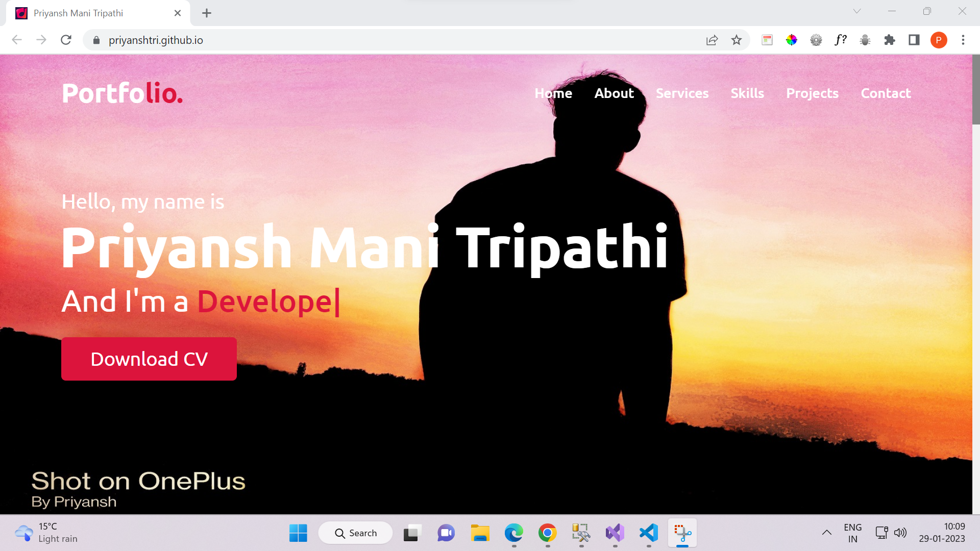The width and height of the screenshot is (980, 551).
Task: Close the Priyansh Mani Tripathi tab
Action: (178, 13)
